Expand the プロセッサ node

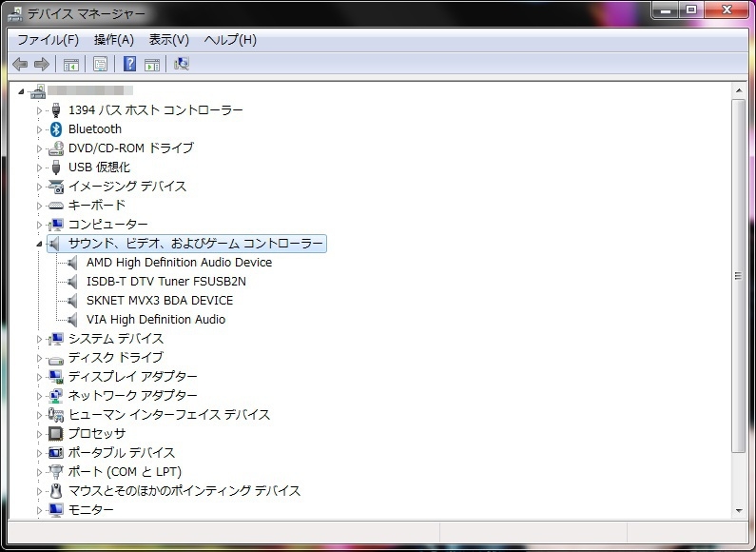tap(40, 434)
